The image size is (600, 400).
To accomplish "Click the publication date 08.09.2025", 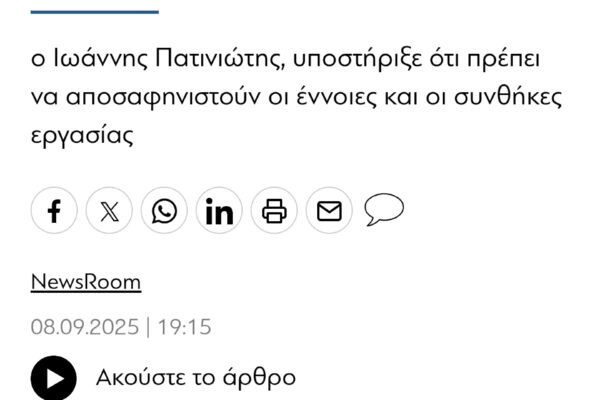I will [x=86, y=328].
